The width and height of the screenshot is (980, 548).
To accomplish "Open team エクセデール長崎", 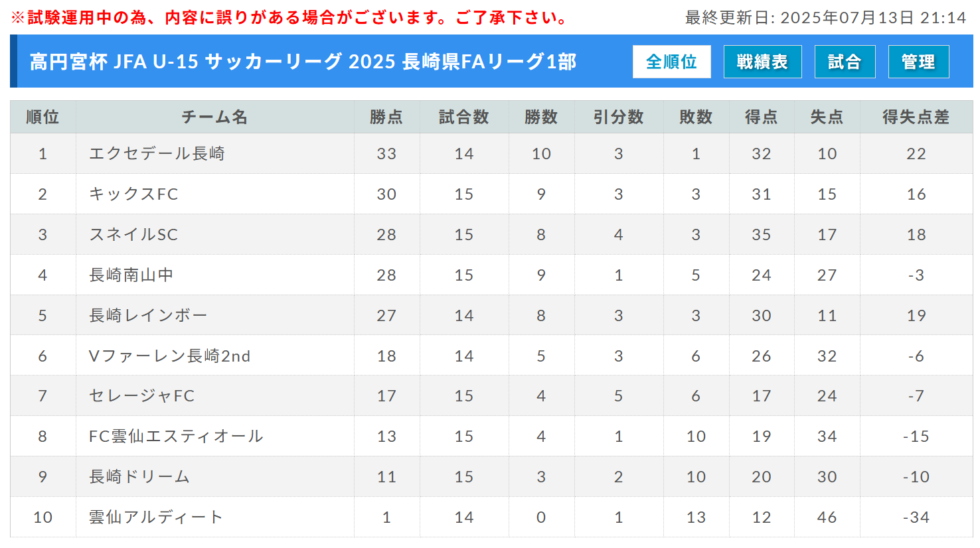I will tap(157, 154).
